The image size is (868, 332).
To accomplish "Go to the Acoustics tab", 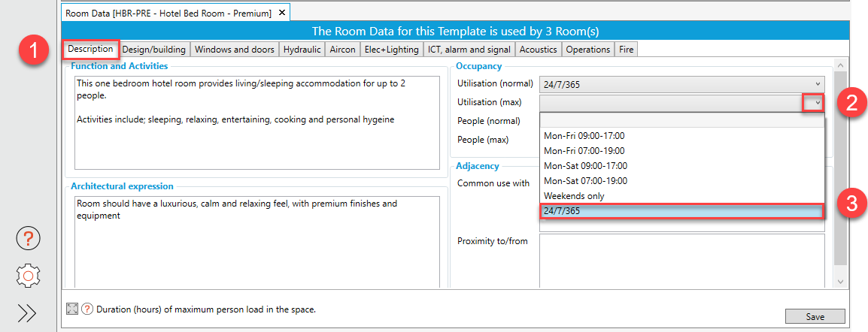I will click(x=539, y=50).
